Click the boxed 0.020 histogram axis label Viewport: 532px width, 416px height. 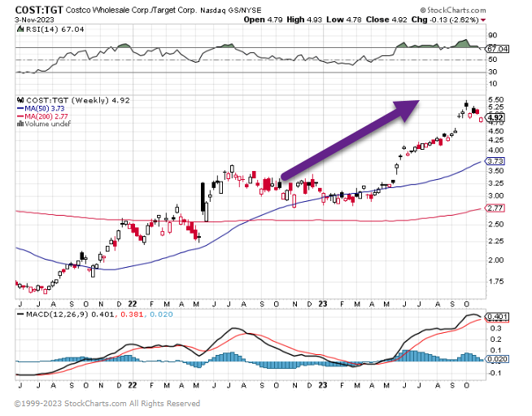pyautogui.click(x=497, y=359)
